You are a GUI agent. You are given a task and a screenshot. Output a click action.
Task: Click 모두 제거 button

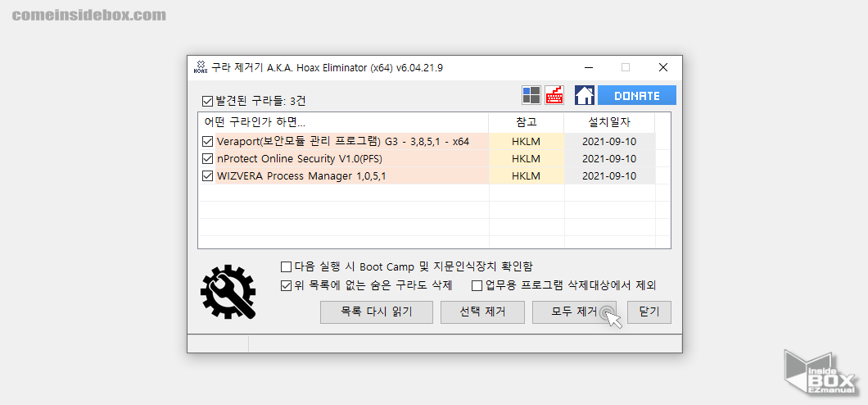point(574,312)
